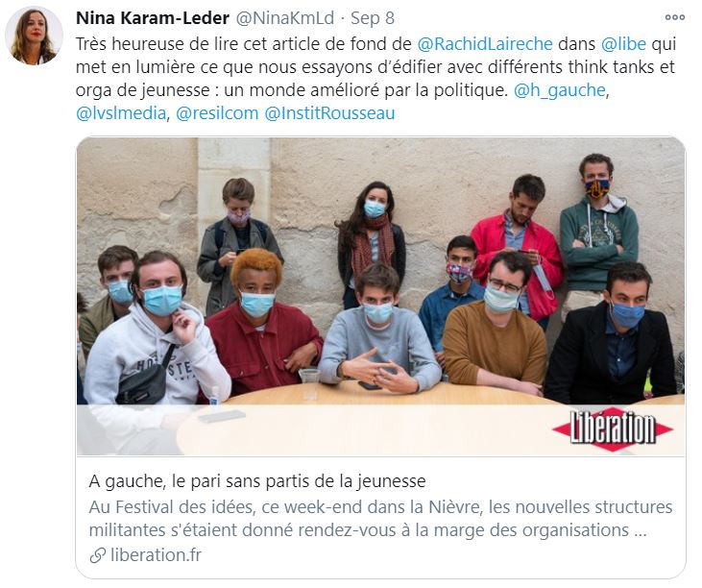Screen dimensions: 702x588
Task: Open the @lvslmedia mention
Action: 121,113
